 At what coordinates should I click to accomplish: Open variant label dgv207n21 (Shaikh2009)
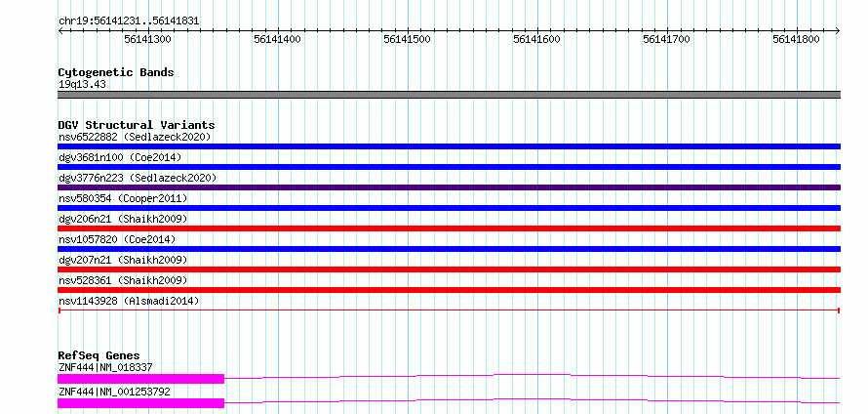(123, 260)
